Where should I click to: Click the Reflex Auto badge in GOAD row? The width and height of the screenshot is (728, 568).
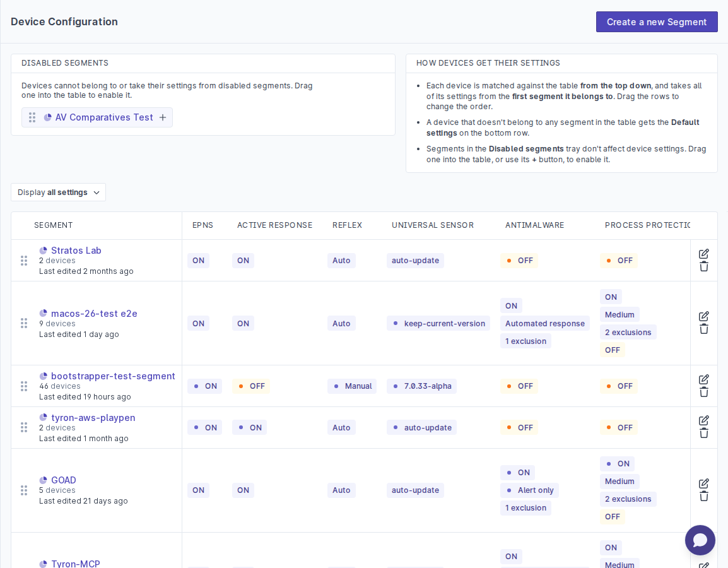coord(341,490)
